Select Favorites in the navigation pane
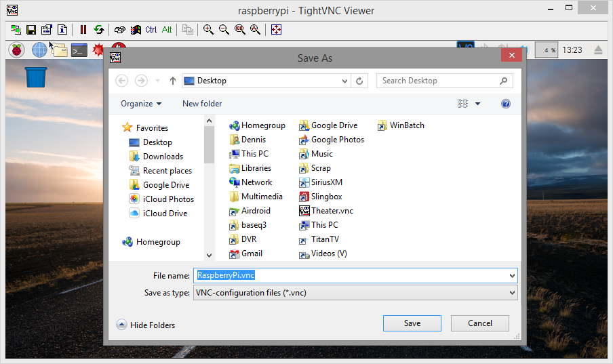The width and height of the screenshot is (613, 364). click(145, 128)
